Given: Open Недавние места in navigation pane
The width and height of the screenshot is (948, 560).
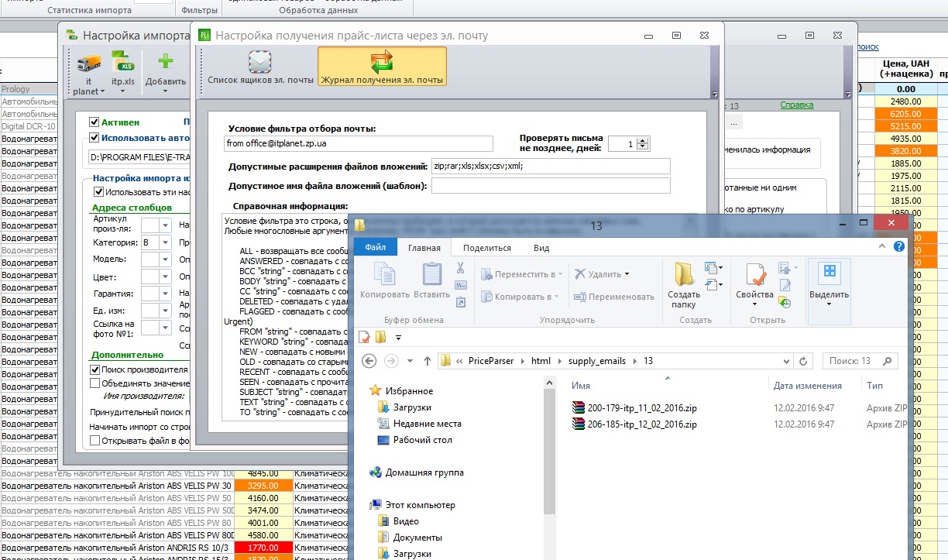Looking at the screenshot, I should click(427, 424).
